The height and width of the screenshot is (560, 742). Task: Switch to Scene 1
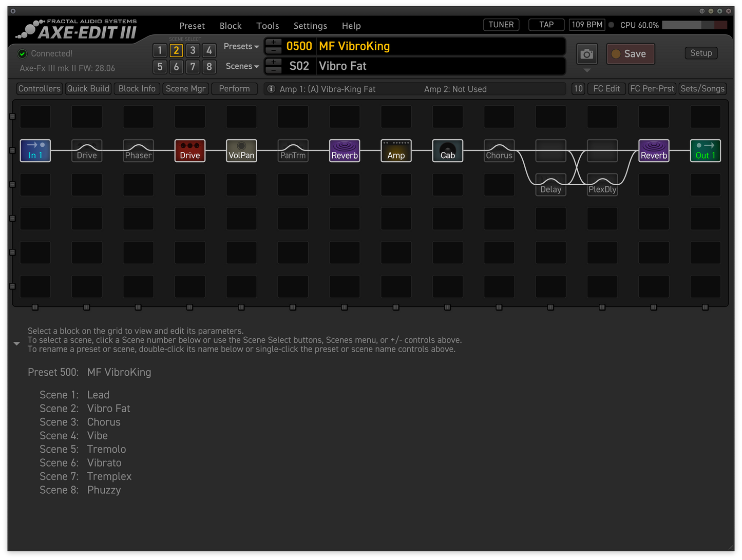(160, 50)
